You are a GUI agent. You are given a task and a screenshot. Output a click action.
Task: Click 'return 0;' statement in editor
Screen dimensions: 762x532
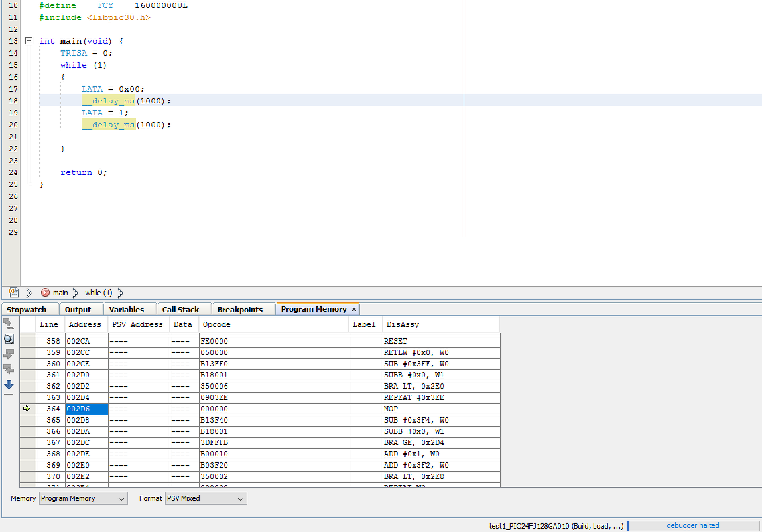tap(84, 172)
